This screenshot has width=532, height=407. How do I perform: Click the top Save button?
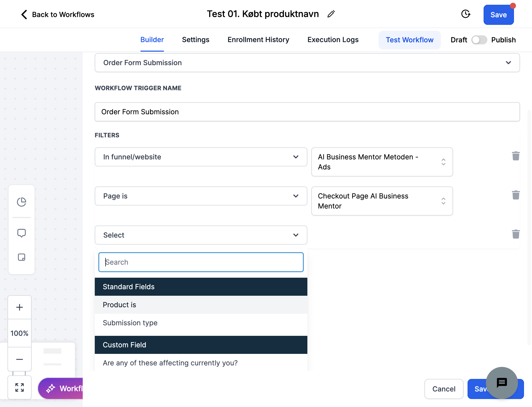[x=499, y=15]
